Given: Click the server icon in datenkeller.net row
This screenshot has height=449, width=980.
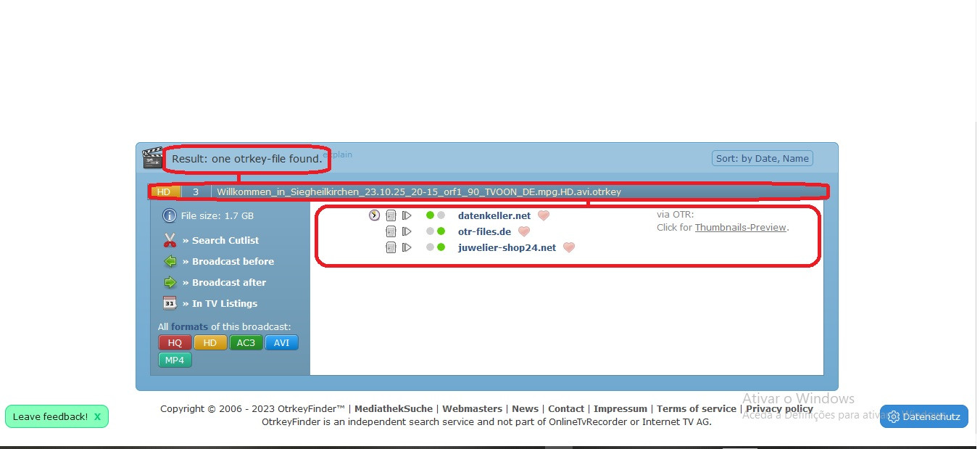Looking at the screenshot, I should pyautogui.click(x=391, y=215).
